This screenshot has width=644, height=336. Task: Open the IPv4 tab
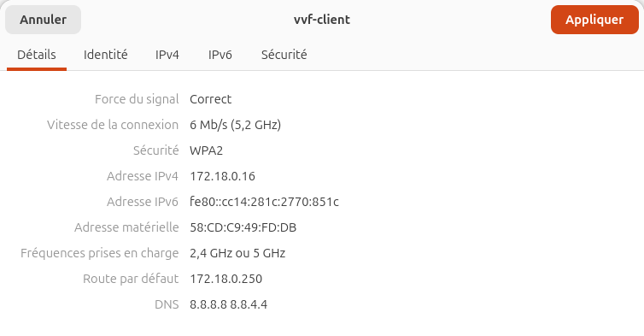[167, 55]
